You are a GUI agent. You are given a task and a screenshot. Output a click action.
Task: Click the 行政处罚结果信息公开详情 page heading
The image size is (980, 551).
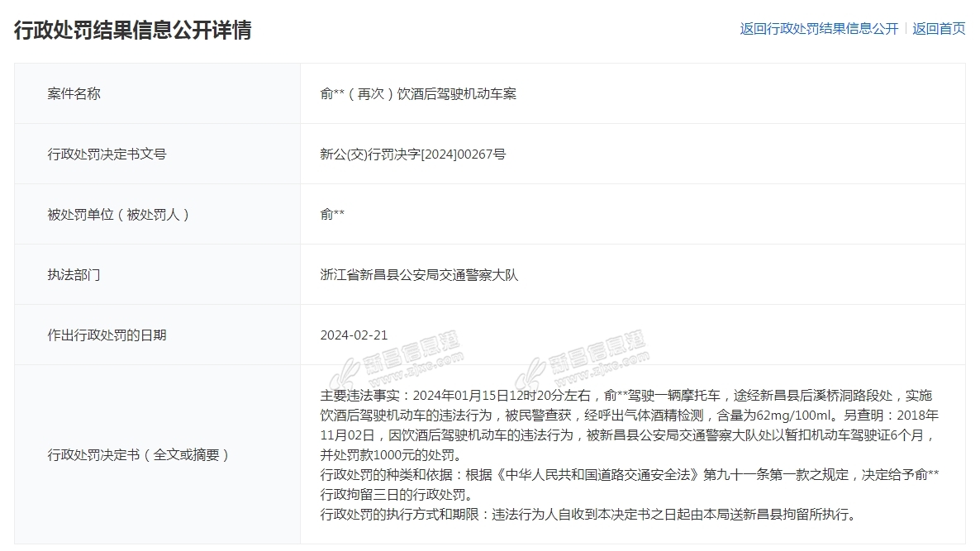point(133,30)
